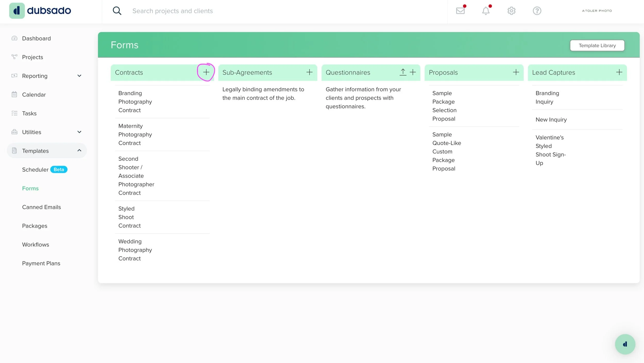Collapse the Templates sidebar section
This screenshot has width=644, height=363.
79,151
